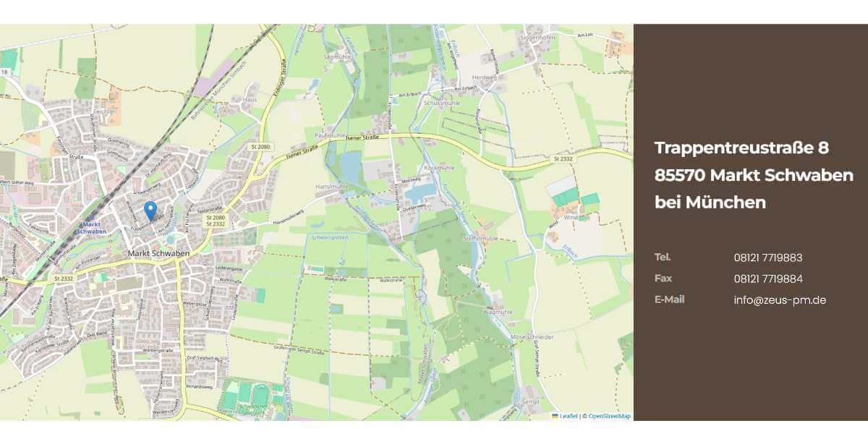868x447 pixels.
Task: Click the Markt Schwaben town name on map
Action: pyautogui.click(x=158, y=253)
